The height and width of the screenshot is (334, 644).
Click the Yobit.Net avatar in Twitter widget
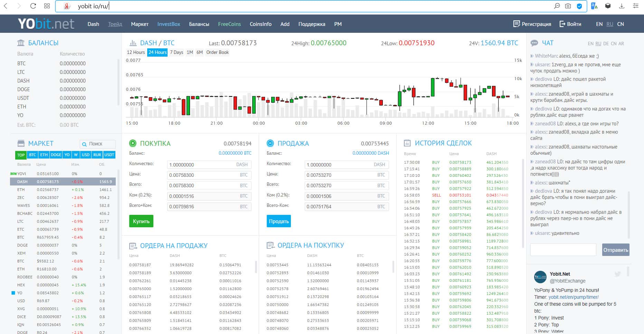pos(540,277)
